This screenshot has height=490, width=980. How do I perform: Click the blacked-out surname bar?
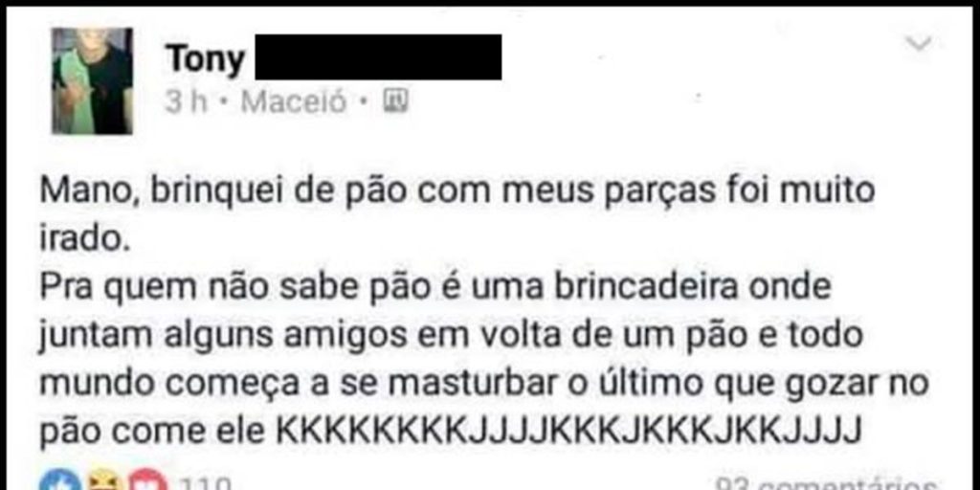[x=378, y=56]
